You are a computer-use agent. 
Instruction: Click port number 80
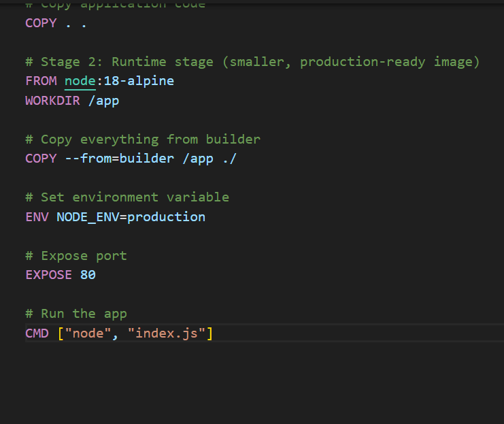(88, 275)
